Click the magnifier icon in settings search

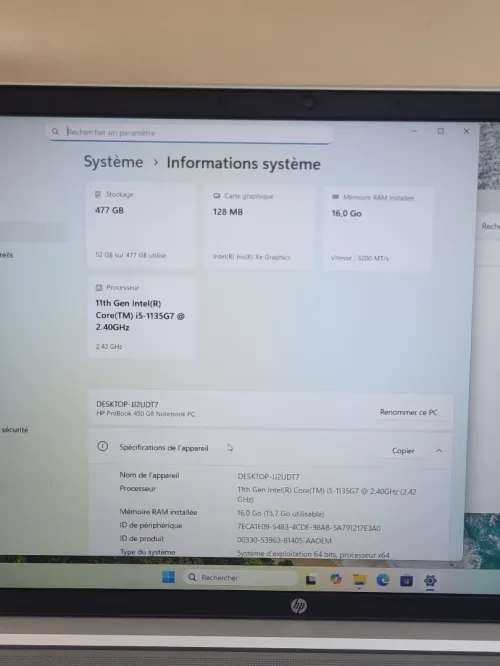pyautogui.click(x=55, y=132)
